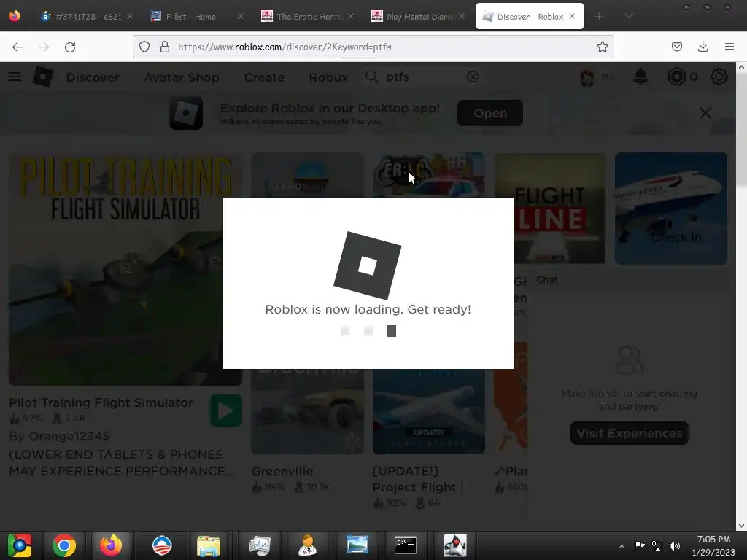Click the taskbar volume speaker icon
The image size is (747, 560).
click(675, 545)
